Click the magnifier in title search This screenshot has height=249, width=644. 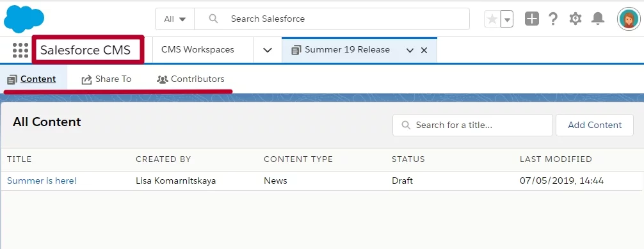[x=406, y=125]
